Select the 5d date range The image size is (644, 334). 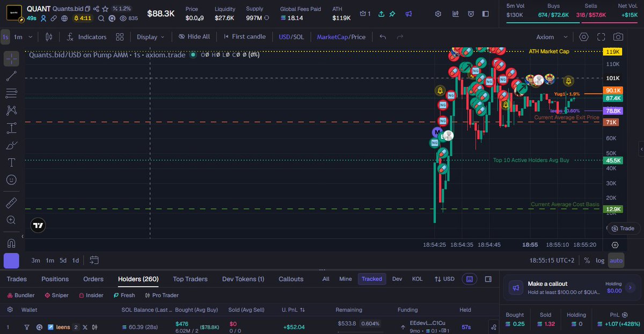[63, 261]
